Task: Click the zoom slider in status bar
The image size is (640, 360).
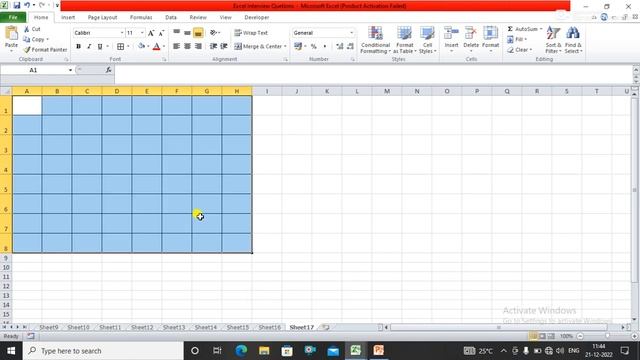Action: click(607, 336)
